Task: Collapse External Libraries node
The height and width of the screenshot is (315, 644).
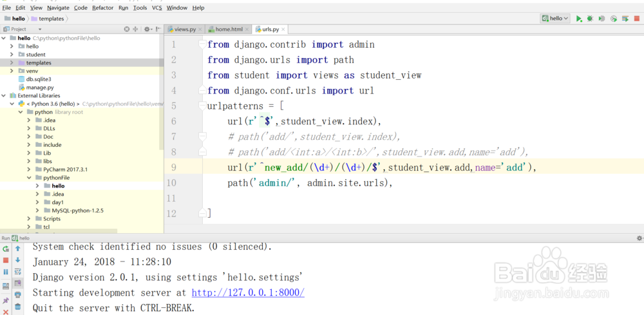Action: pos(4,96)
